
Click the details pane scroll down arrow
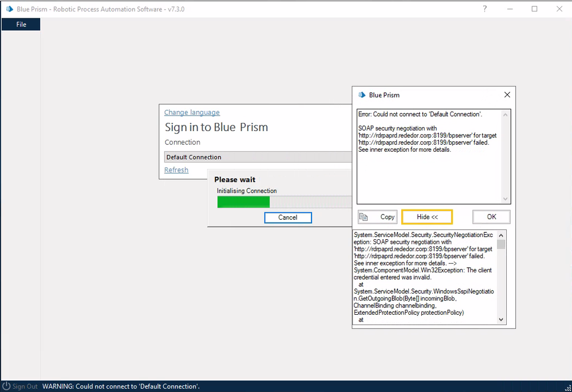(501, 320)
